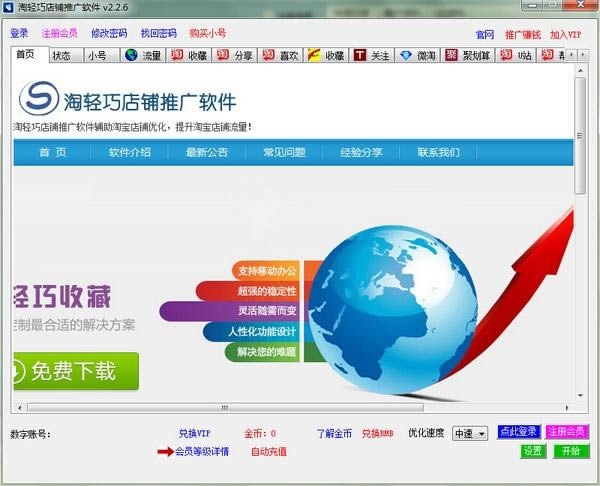This screenshot has height=486, width=600.
Task: Switch to the 首页 tab
Action: [x=30, y=54]
